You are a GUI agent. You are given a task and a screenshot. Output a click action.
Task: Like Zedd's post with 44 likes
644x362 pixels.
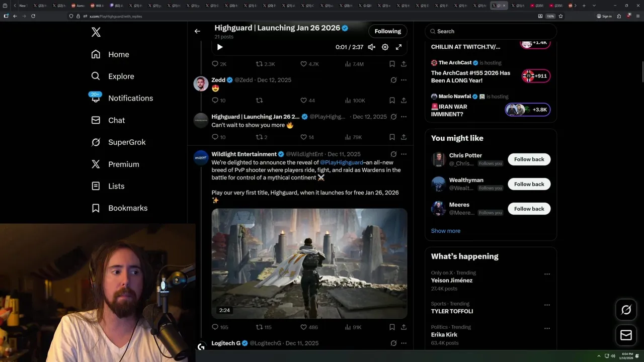(307, 101)
